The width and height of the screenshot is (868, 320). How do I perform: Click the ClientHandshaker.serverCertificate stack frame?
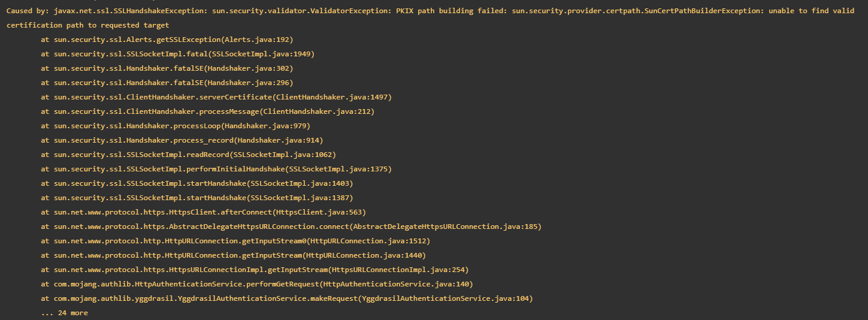coord(216,97)
